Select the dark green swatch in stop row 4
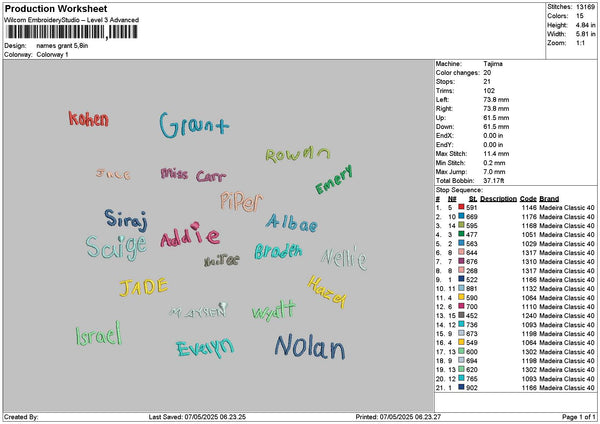The width and height of the screenshot is (600, 424). [x=461, y=234]
